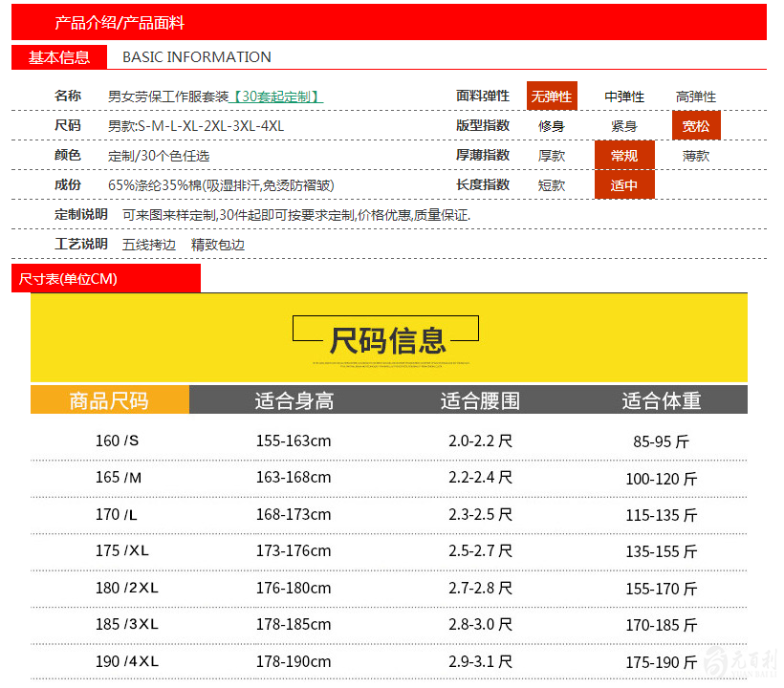Click the 长度指数 label
The image size is (784, 688).
click(x=483, y=184)
